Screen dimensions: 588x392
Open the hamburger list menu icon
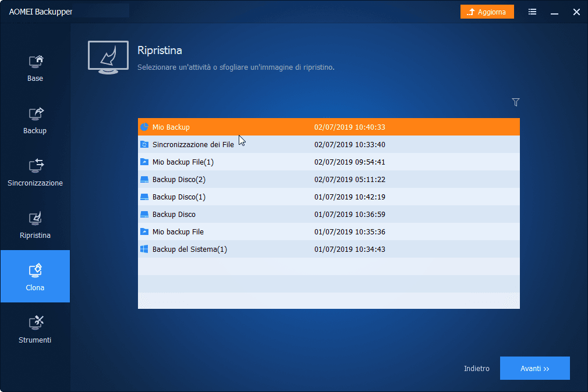532,12
